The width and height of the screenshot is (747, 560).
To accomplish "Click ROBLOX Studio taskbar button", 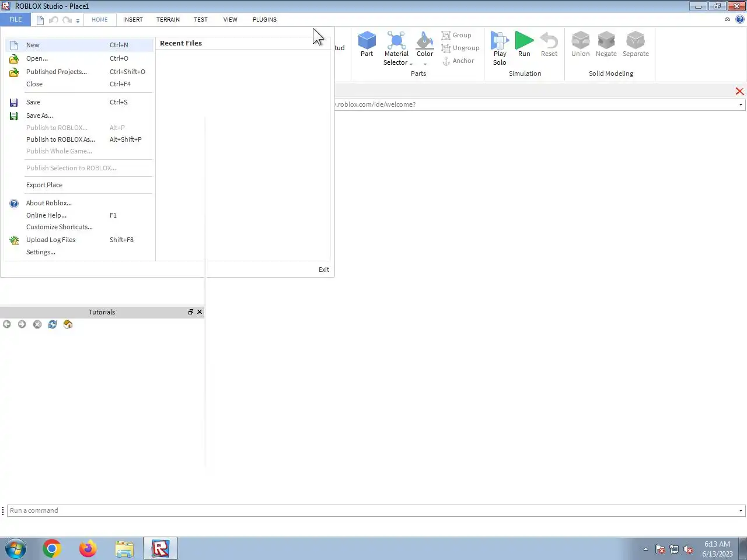I will 160,548.
